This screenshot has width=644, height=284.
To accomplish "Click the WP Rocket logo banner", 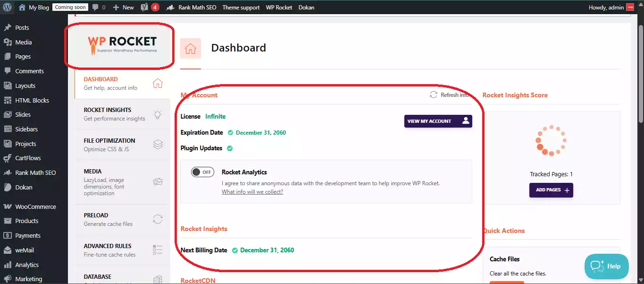I will coord(122,46).
